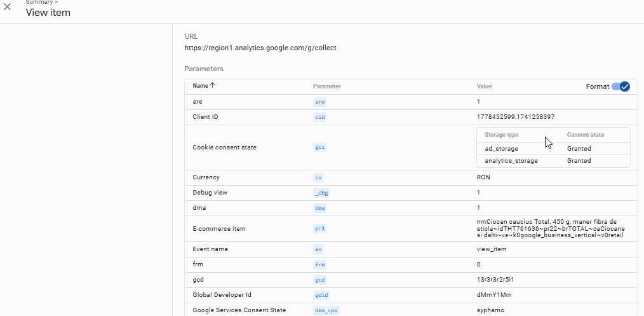Screen dimensions: 644x316
Task: Click the analytics_storage storage type cell
Action: pos(511,161)
